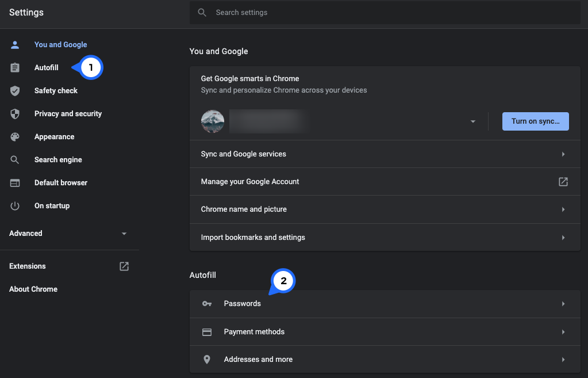Image resolution: width=588 pixels, height=378 pixels.
Task: Open the account selection dropdown arrow
Action: click(473, 121)
